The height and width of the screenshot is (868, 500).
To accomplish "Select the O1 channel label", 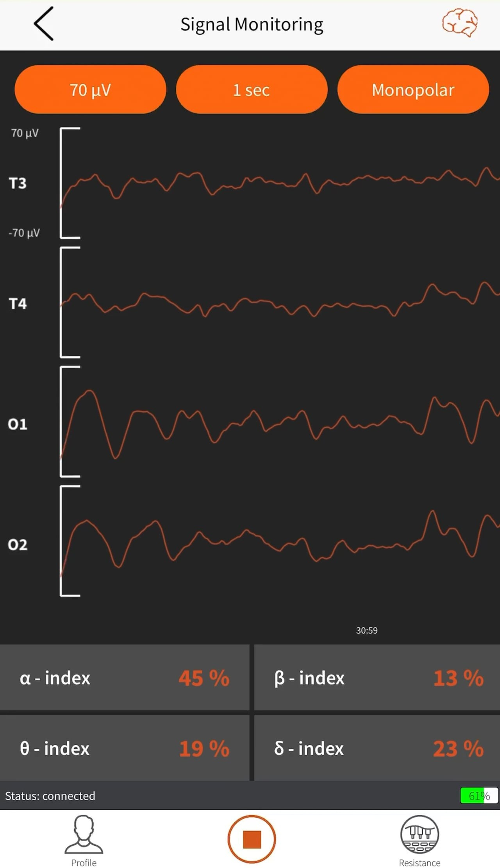I will click(x=18, y=424).
